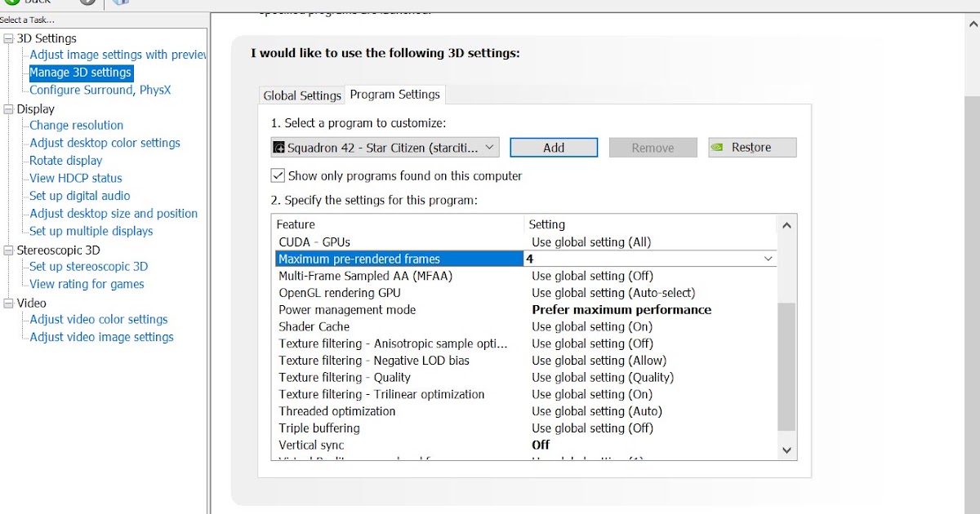Click Use global setting (Auto-select) value

[x=613, y=293]
